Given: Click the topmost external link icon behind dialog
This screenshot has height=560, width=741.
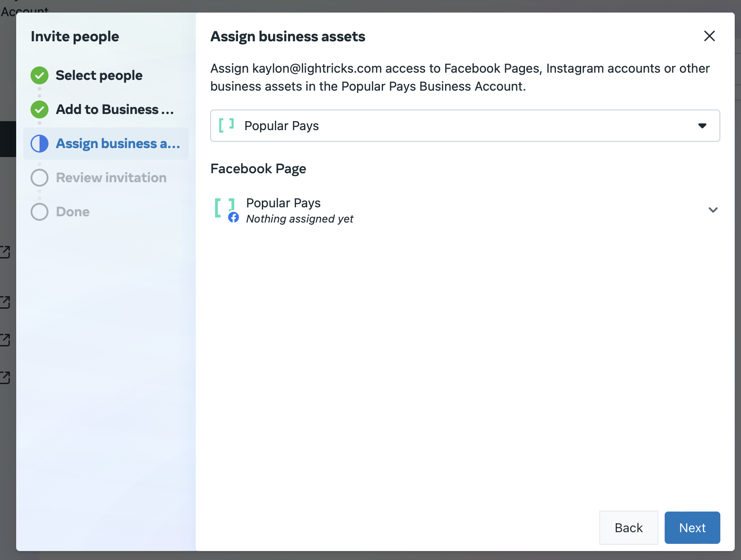Looking at the screenshot, I should (x=5, y=252).
